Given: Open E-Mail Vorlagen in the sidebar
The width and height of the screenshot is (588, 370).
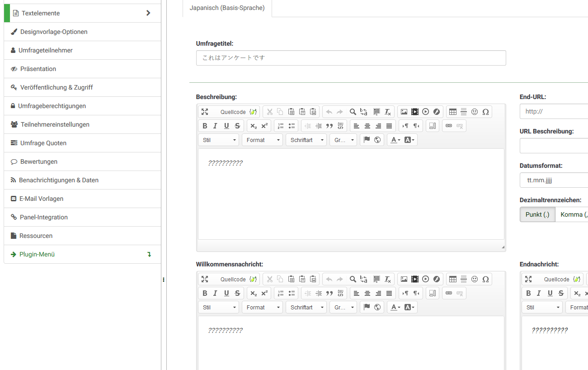Looking at the screenshot, I should point(82,199).
